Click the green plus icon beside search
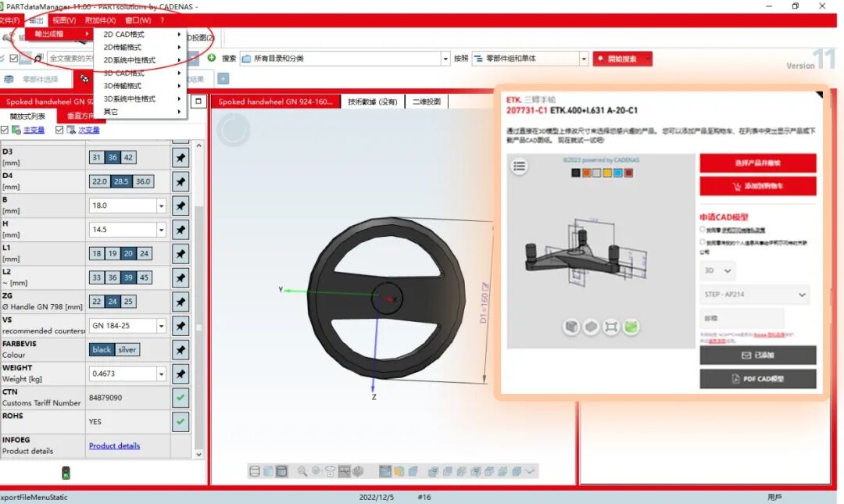This screenshot has width=844, height=504. pyautogui.click(x=212, y=58)
